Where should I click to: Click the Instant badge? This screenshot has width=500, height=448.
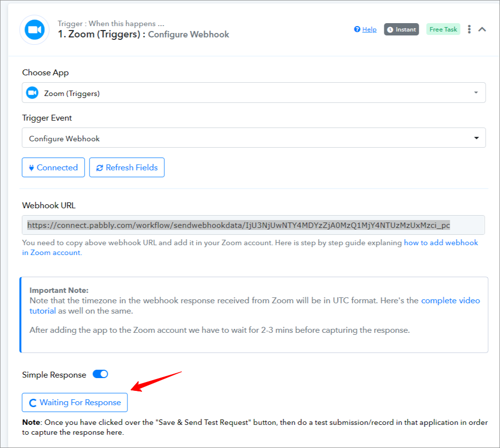[x=401, y=30]
